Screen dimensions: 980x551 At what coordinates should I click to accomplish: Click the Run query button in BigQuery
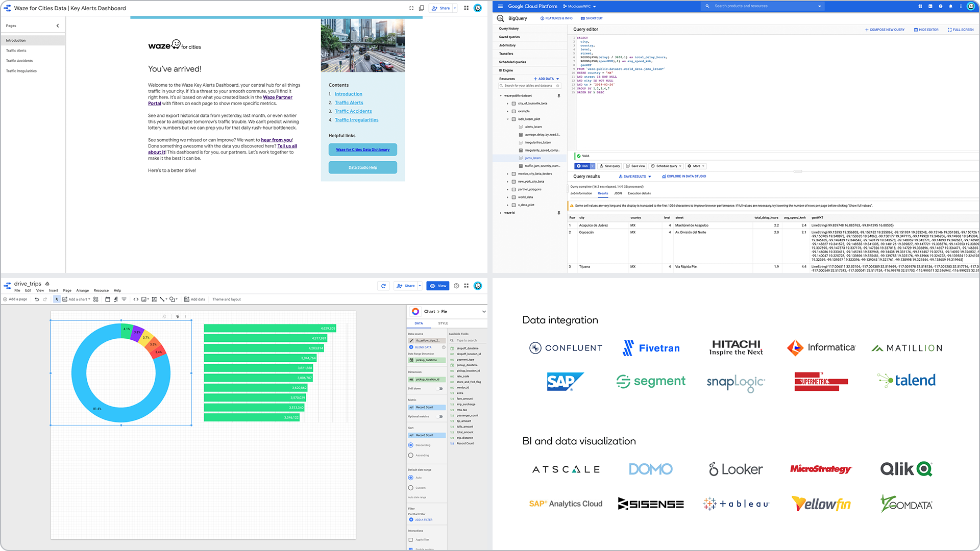pyautogui.click(x=582, y=166)
